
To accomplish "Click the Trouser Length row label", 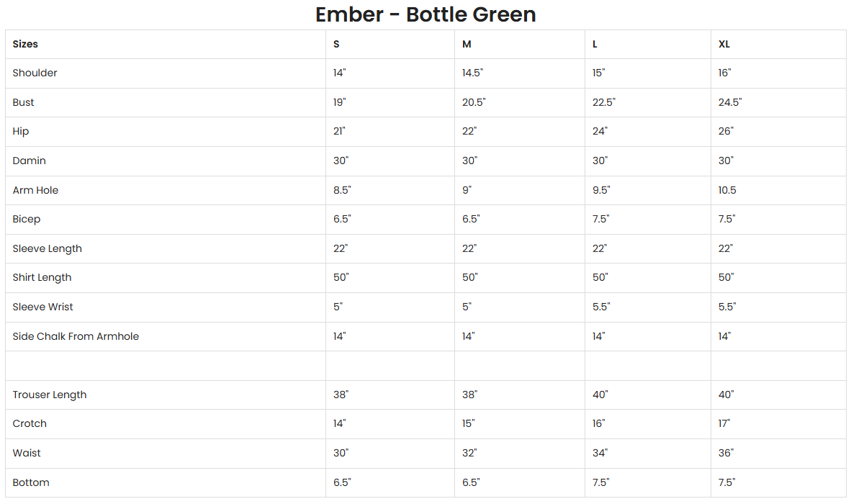I will [49, 395].
